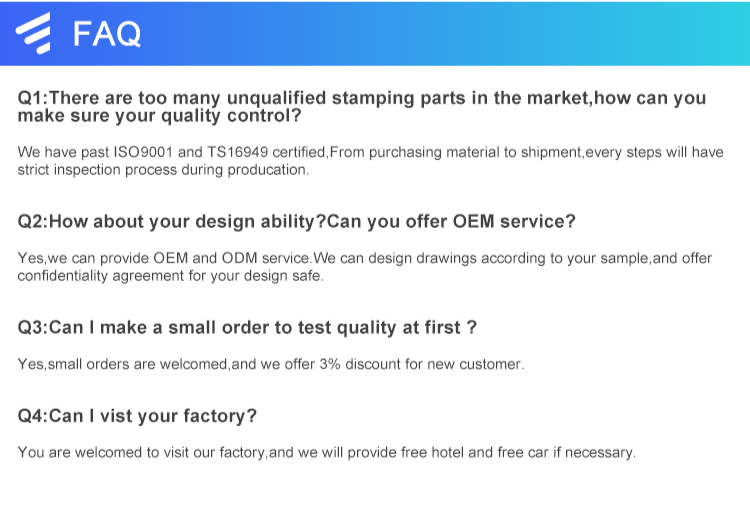Click the TS16949 certification text
This screenshot has width=750, height=527.
tap(243, 152)
